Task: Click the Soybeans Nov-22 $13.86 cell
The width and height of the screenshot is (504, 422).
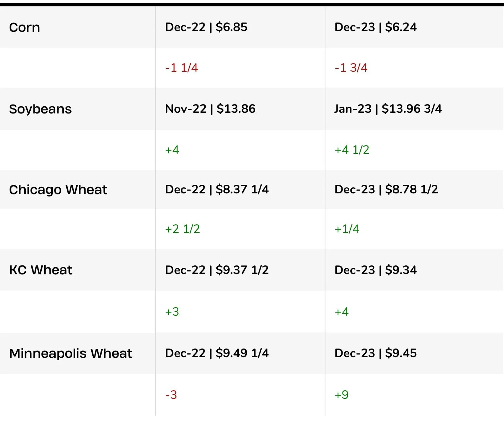Action: tap(210, 109)
